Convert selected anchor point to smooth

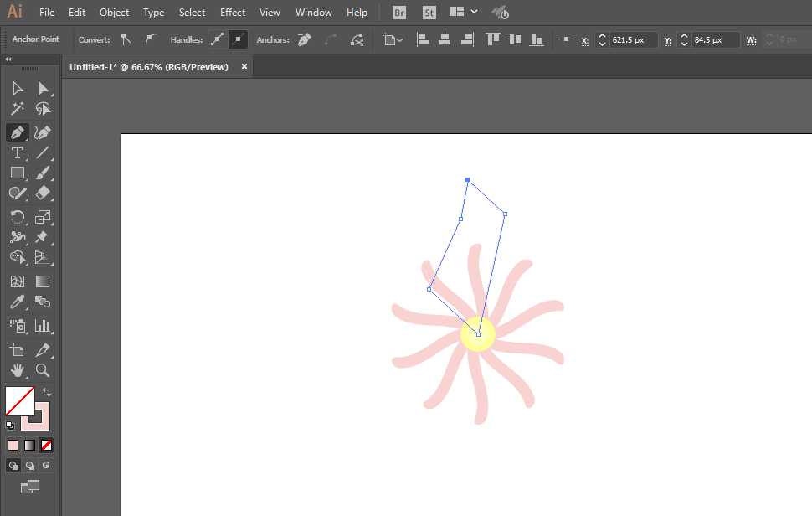point(151,39)
